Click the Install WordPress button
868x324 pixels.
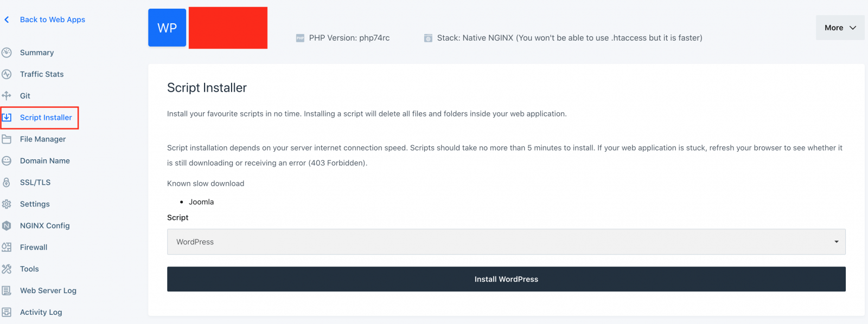pyautogui.click(x=506, y=279)
